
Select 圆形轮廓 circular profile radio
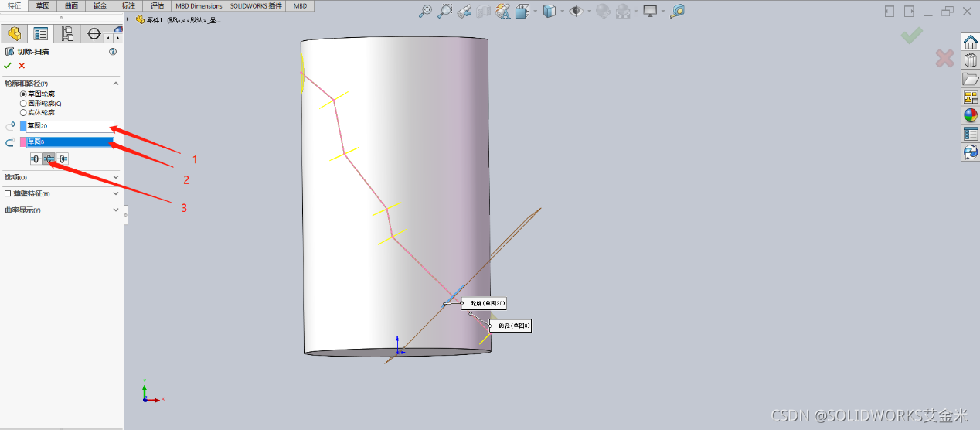click(23, 103)
